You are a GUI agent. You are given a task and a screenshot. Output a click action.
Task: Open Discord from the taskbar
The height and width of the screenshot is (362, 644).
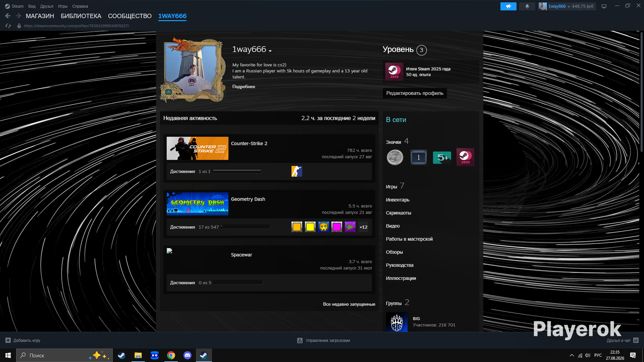point(187,355)
